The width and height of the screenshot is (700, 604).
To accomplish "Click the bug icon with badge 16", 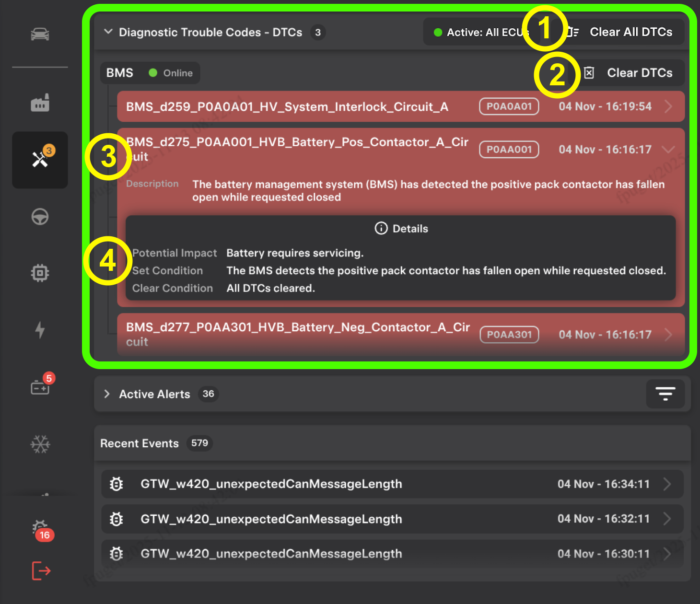I will click(40, 528).
